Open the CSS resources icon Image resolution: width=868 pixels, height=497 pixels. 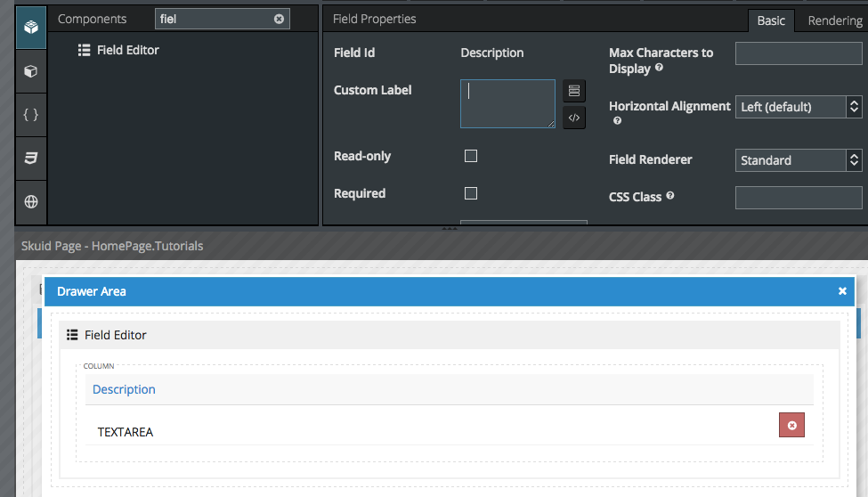click(31, 159)
